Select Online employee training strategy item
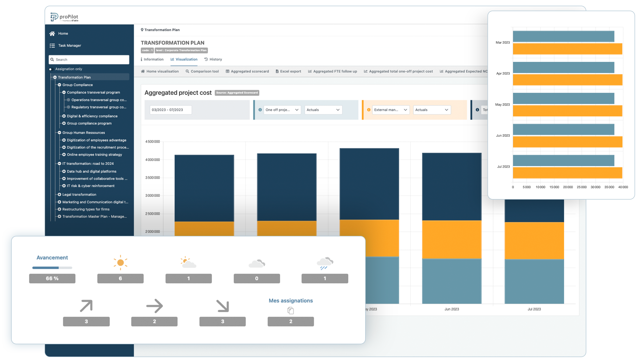The image size is (641, 364). tap(94, 155)
